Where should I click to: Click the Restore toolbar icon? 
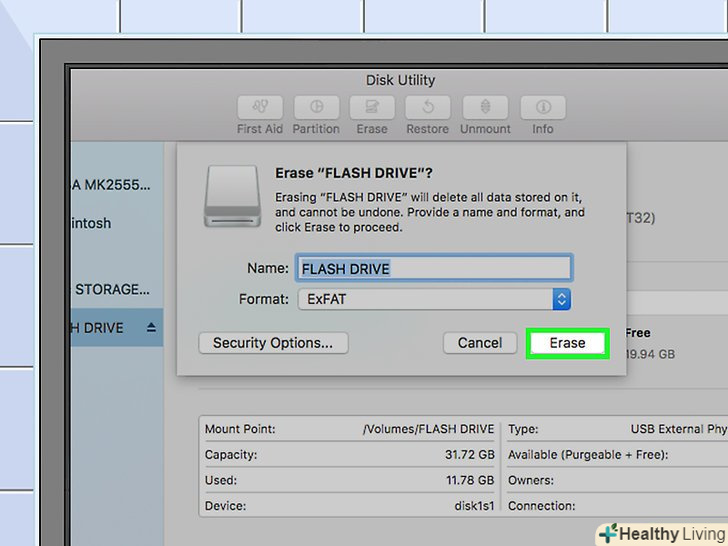coord(427,108)
